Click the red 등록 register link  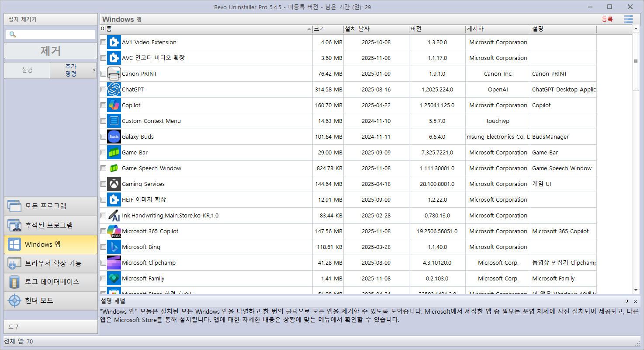[x=607, y=19]
